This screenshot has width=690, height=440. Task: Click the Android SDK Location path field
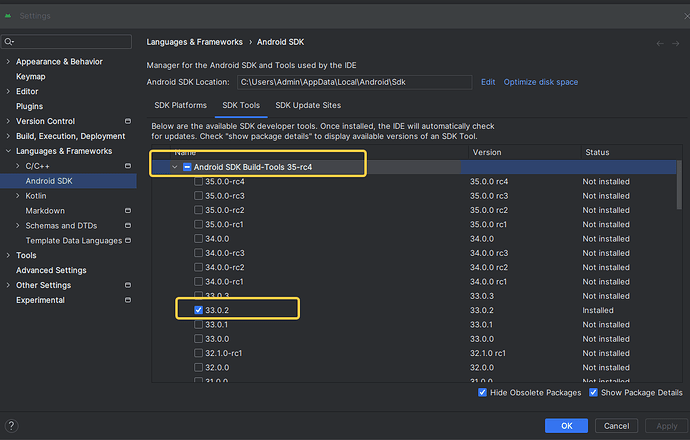[354, 82]
